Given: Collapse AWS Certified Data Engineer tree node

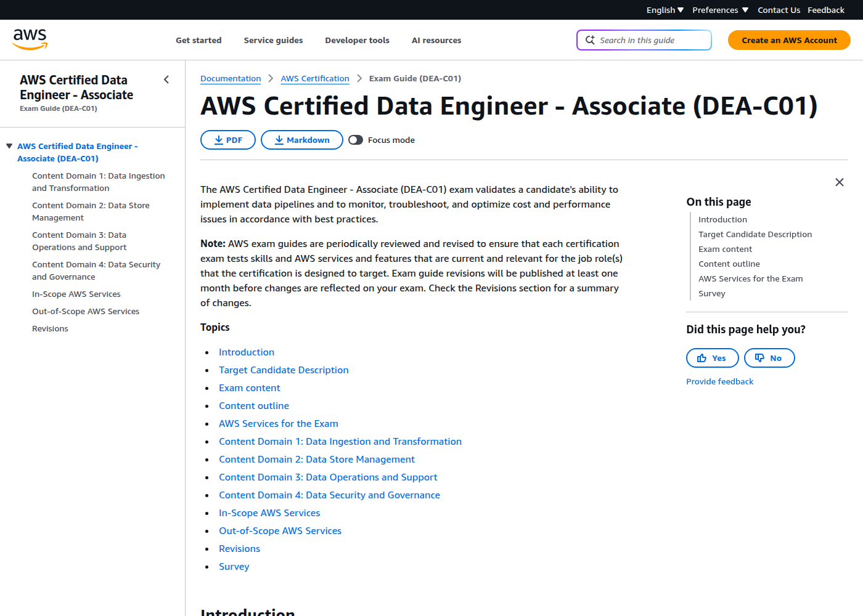Looking at the screenshot, I should pos(9,146).
